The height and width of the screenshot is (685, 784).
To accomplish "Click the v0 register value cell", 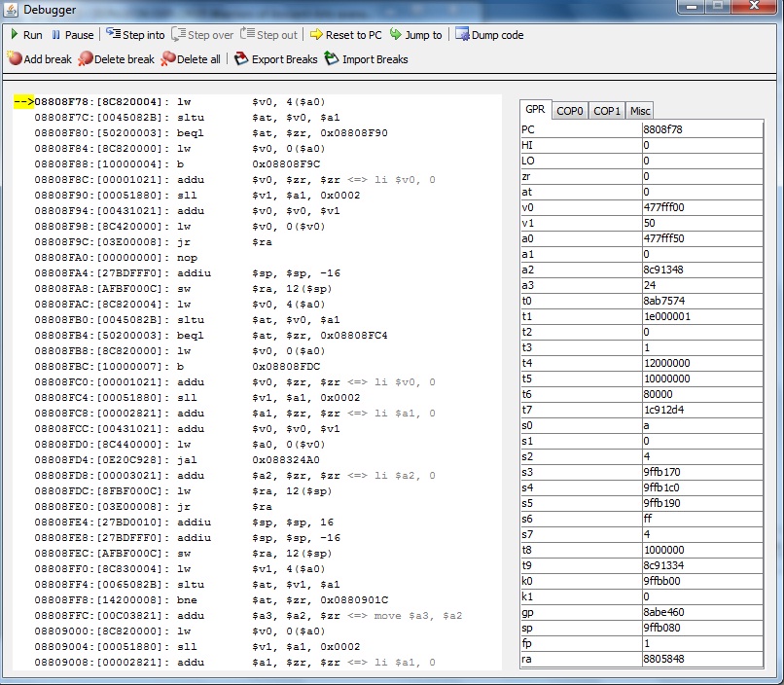I will 701,207.
